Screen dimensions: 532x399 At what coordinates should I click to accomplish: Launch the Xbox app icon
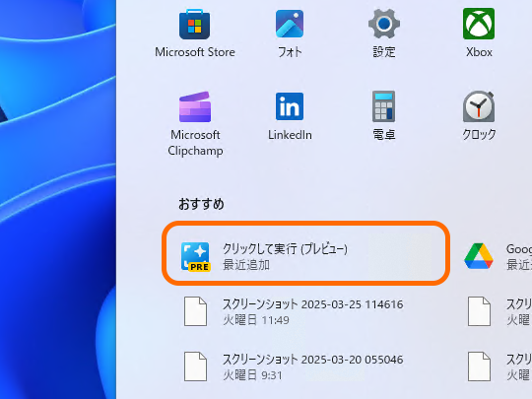pyautogui.click(x=479, y=24)
